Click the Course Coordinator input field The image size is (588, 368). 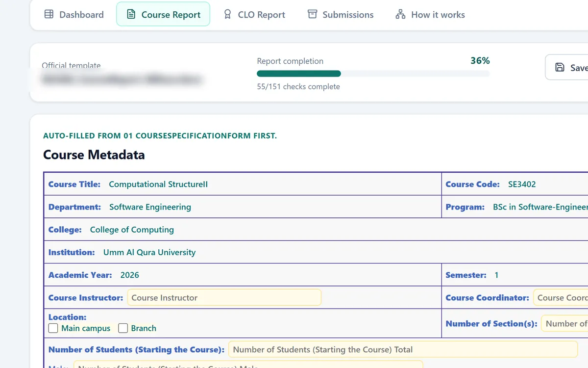561,297
